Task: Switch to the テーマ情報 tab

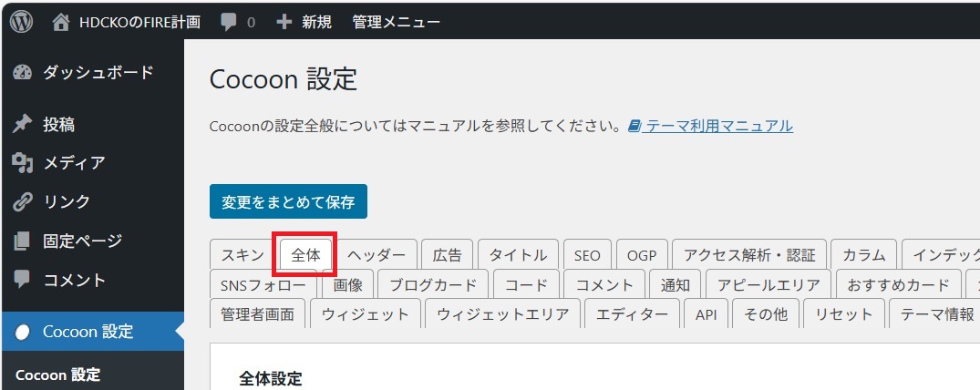Action: click(x=934, y=313)
